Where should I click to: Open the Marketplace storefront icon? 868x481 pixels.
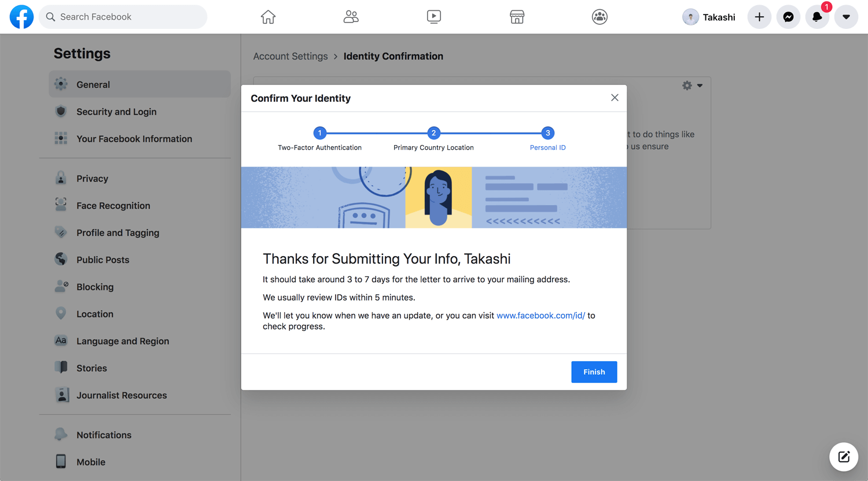[x=517, y=17]
